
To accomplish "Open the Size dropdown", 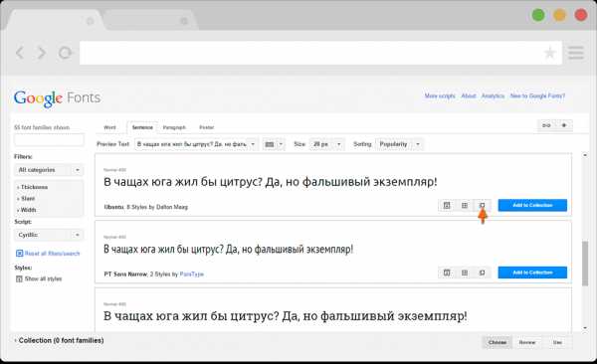I will pos(327,144).
